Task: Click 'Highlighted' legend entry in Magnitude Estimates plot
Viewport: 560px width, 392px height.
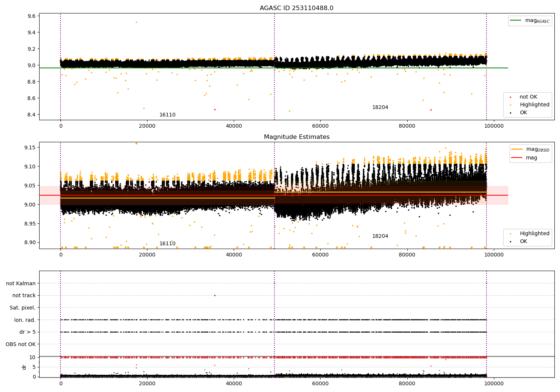Action: [x=534, y=234]
